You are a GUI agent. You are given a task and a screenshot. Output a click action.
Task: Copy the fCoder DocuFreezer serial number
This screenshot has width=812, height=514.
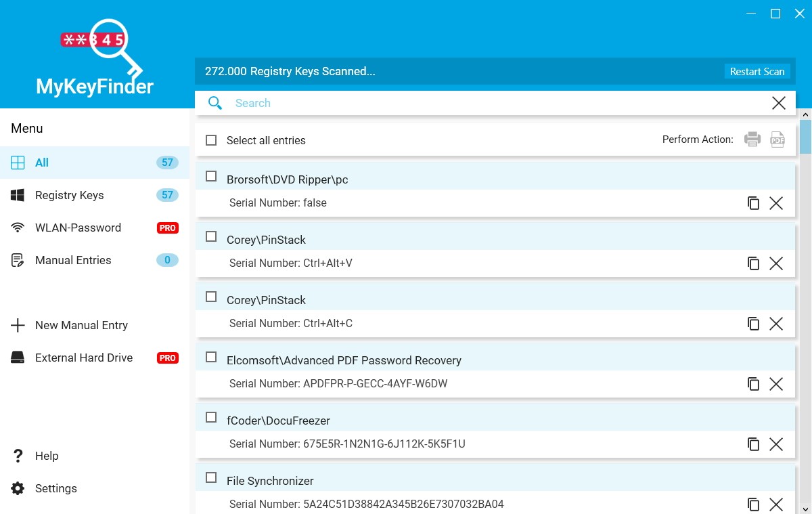click(753, 444)
